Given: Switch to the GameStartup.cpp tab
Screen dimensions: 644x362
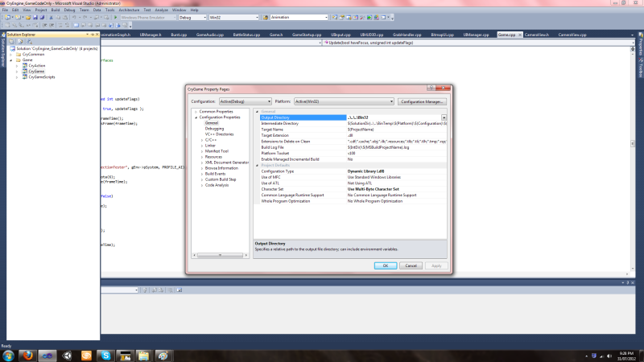Looking at the screenshot, I should (x=307, y=35).
